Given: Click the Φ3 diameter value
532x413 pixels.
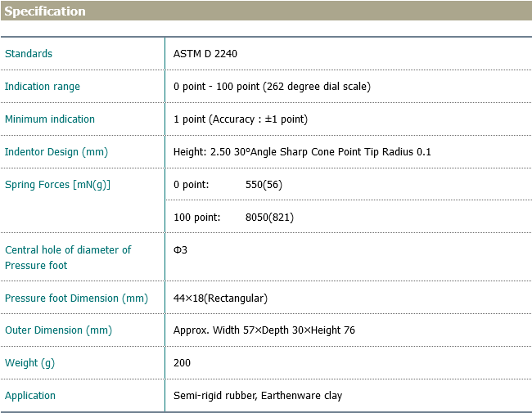Looking at the screenshot, I should click(180, 250).
